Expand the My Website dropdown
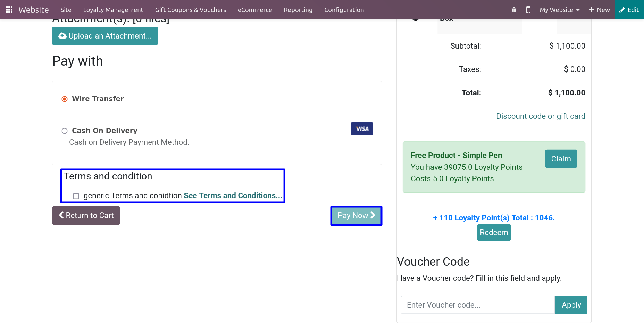The image size is (644, 327). pyautogui.click(x=560, y=10)
